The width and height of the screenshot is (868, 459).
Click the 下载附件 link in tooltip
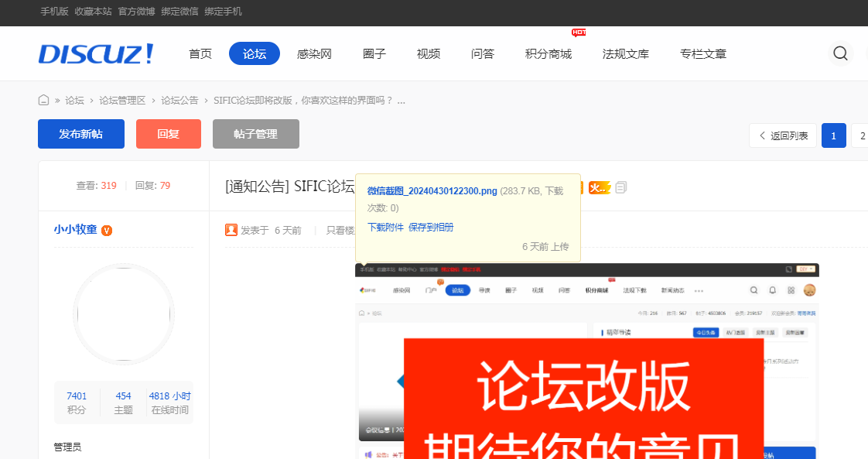pyautogui.click(x=385, y=228)
